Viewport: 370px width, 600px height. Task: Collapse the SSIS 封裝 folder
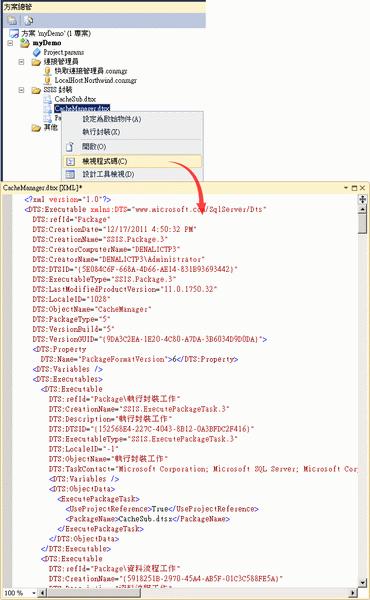pyautogui.click(x=21, y=90)
